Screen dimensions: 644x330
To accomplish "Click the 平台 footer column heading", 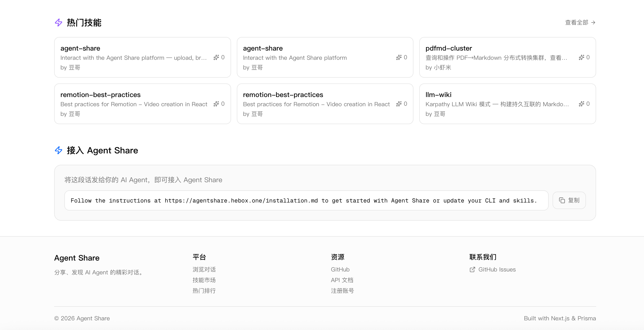I will click(199, 257).
